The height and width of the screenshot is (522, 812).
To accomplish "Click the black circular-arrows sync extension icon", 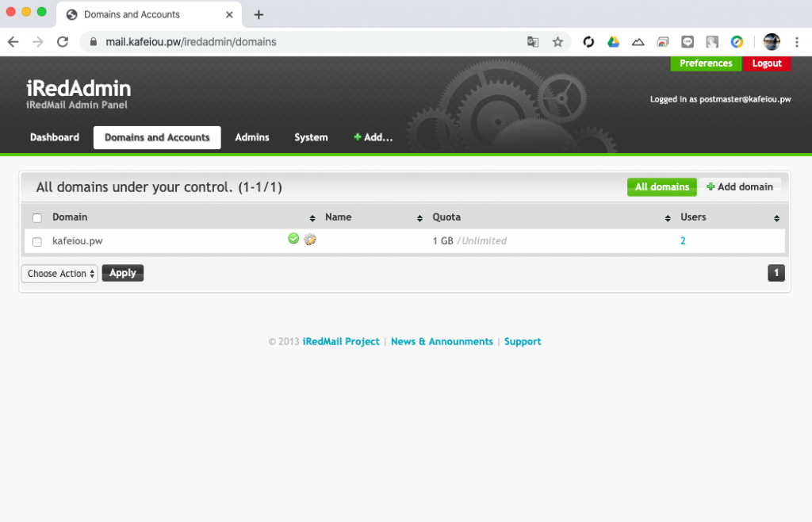I will click(x=588, y=42).
